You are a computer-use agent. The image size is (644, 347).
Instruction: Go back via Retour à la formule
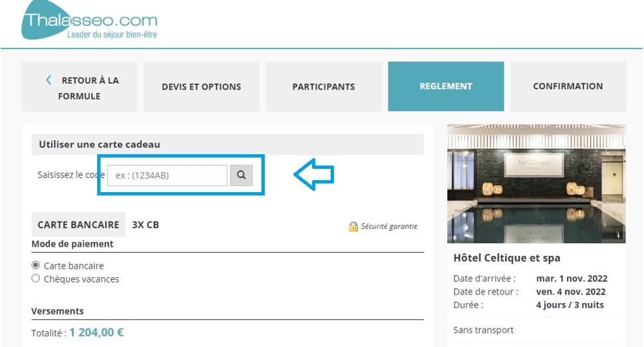79,87
